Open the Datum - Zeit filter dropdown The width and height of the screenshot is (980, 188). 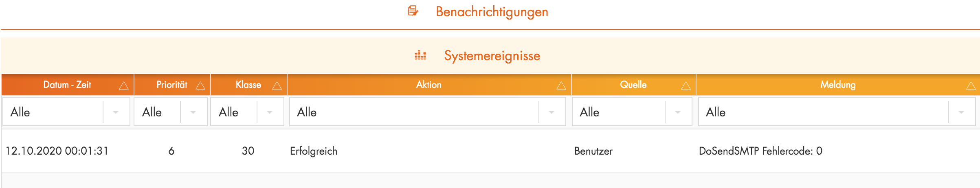(x=116, y=112)
